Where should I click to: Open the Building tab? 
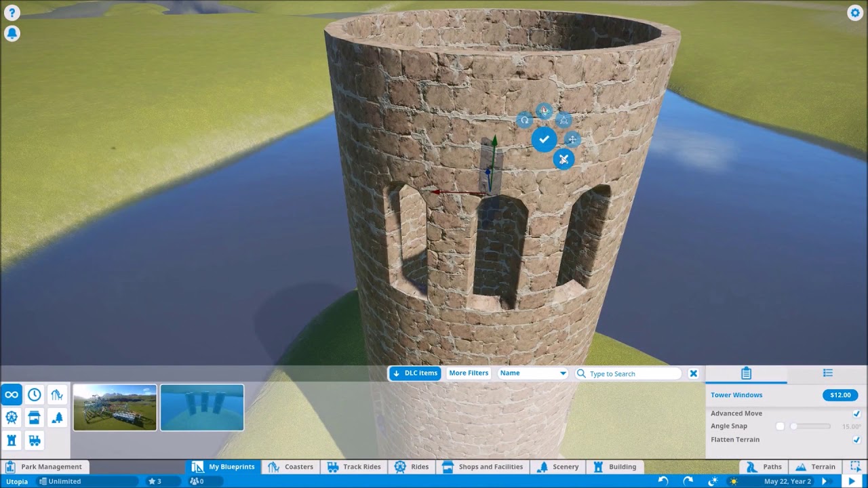point(615,466)
